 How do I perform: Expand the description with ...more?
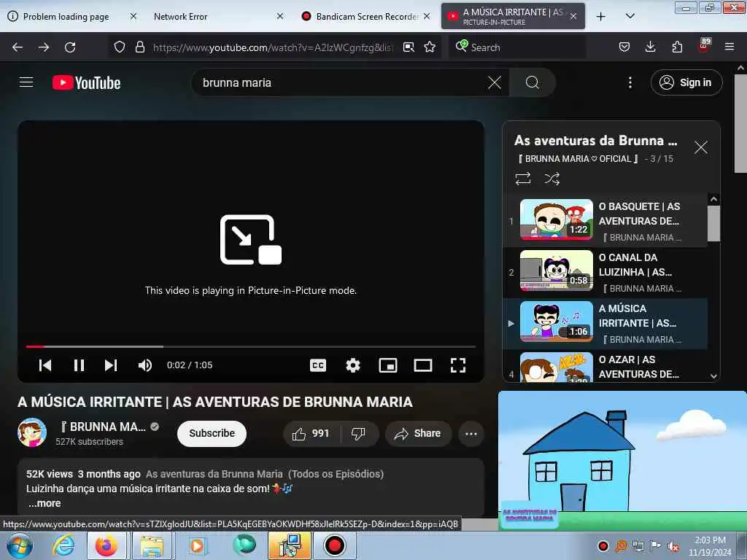(44, 503)
